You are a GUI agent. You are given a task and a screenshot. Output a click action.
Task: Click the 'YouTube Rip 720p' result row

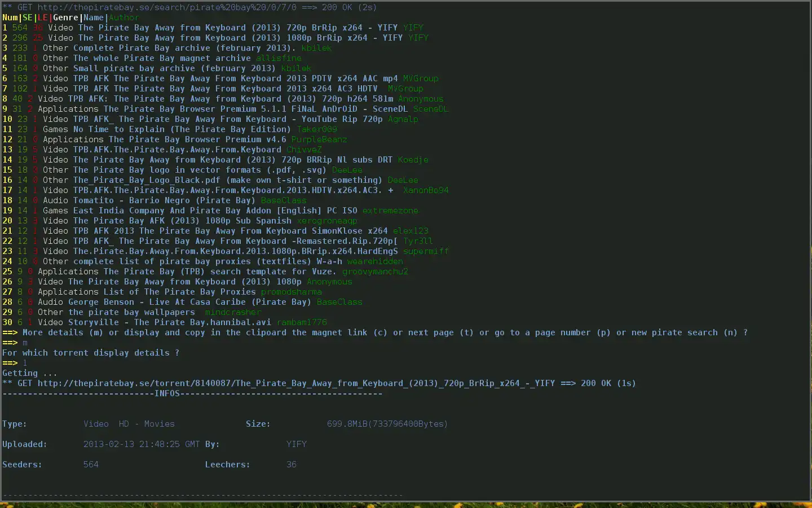[x=210, y=119]
